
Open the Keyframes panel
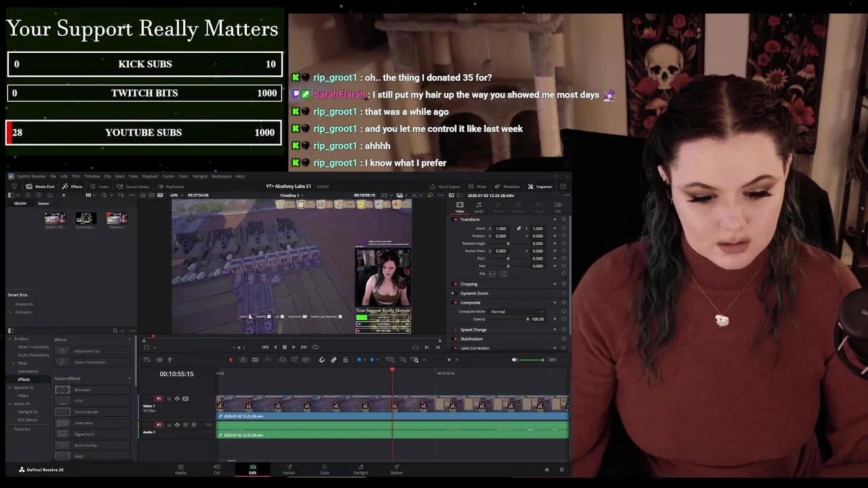tap(171, 186)
